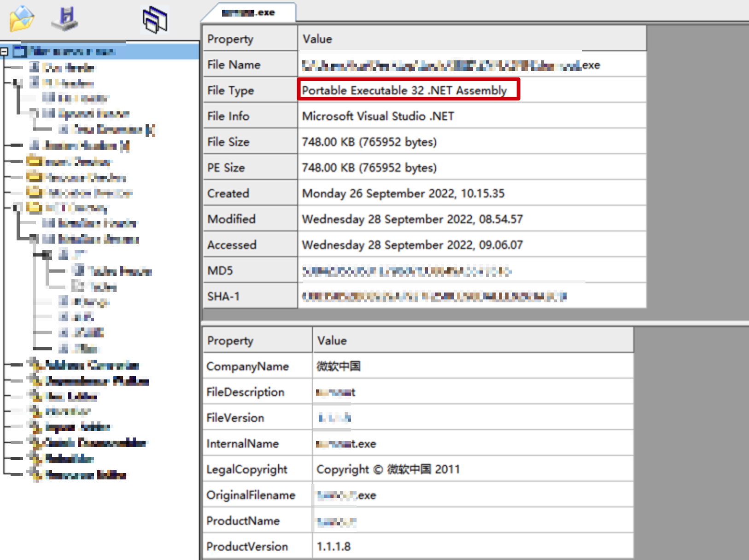Collapse the Optional Header tree node
749x560 pixels.
[x=34, y=113]
